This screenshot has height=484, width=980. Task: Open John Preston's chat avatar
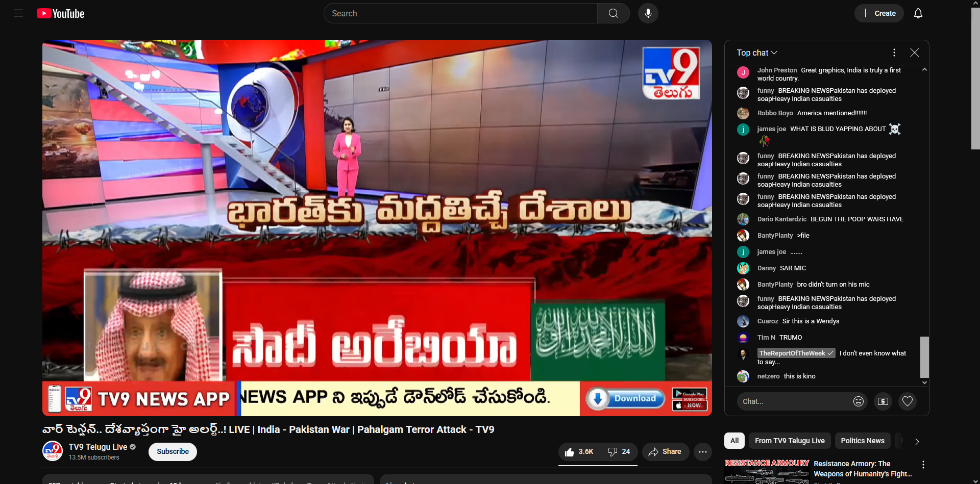tap(743, 72)
